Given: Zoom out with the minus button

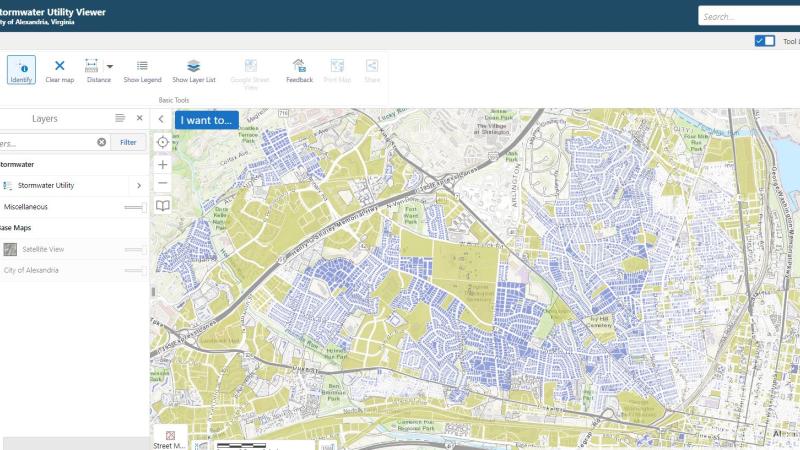Looking at the screenshot, I should [163, 183].
